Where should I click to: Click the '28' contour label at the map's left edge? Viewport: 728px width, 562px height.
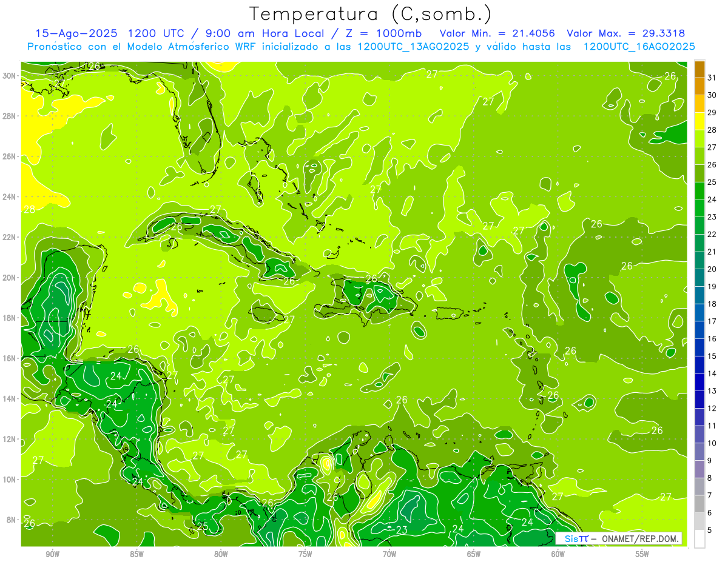point(29,210)
